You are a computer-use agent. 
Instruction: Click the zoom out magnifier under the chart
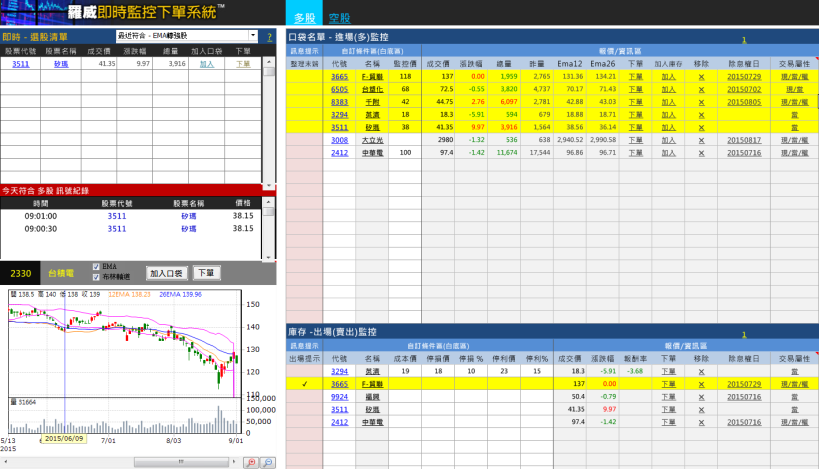(267, 462)
